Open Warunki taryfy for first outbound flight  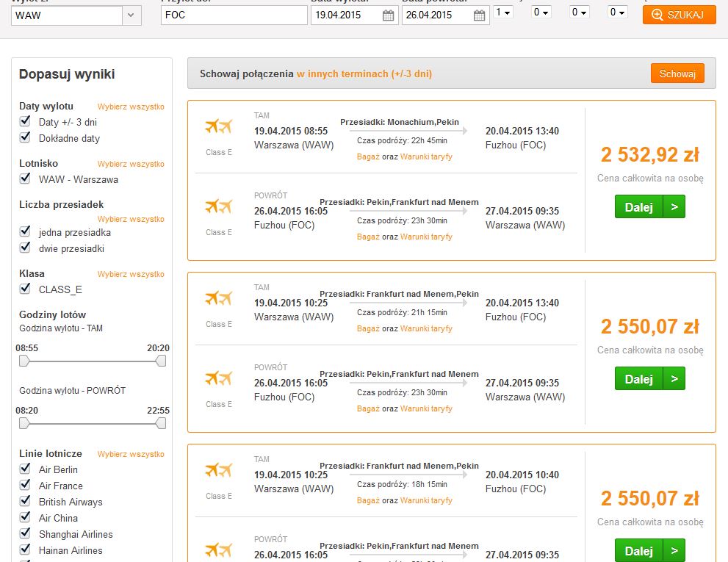pos(426,156)
